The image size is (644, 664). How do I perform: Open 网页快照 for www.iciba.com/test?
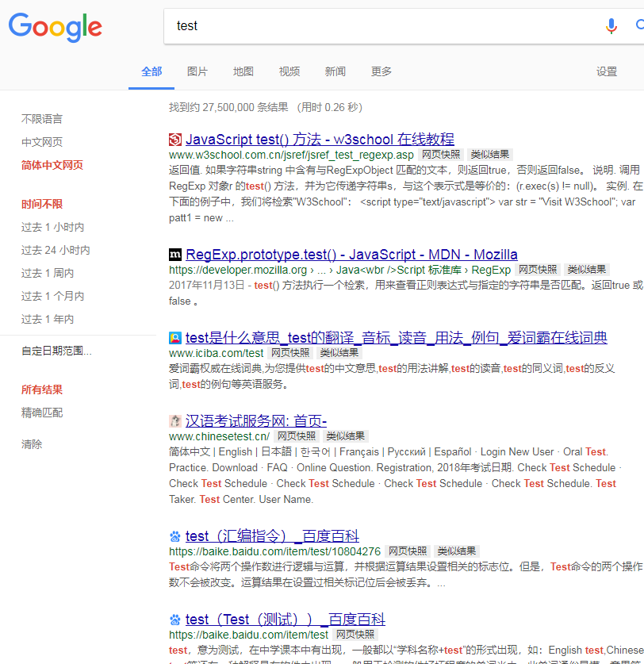(x=290, y=353)
